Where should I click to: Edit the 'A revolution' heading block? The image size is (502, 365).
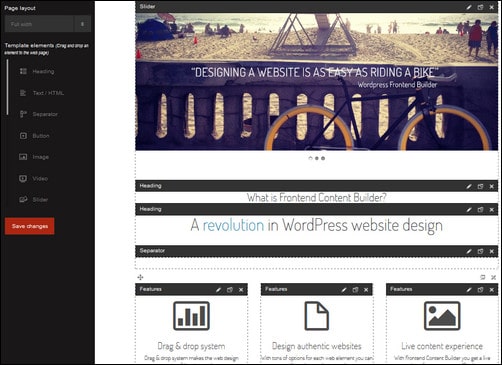pyautogui.click(x=469, y=210)
